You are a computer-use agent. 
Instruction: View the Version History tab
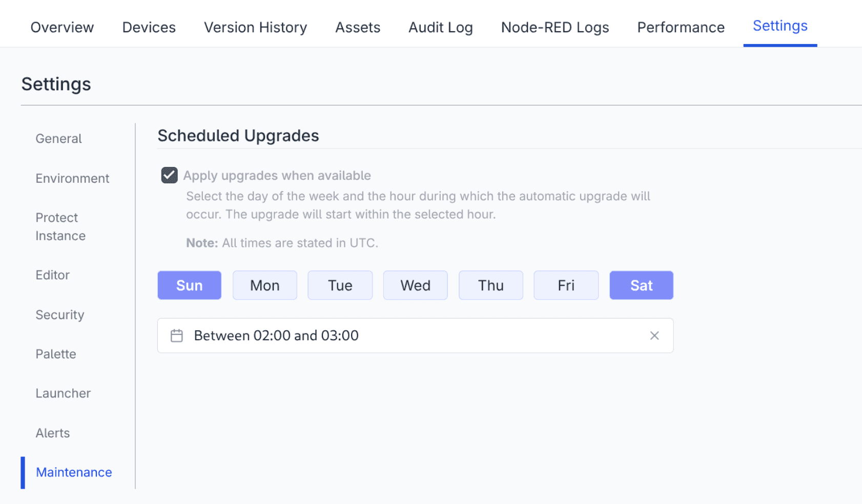[x=255, y=27]
